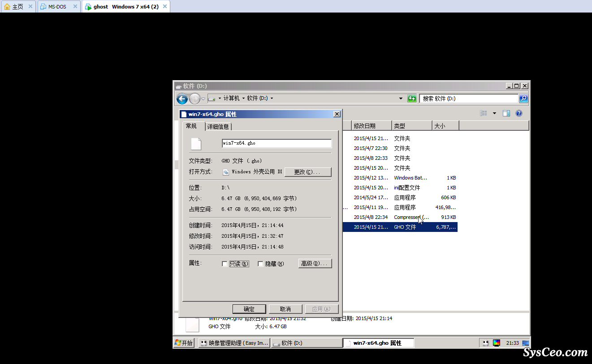Click the search magnifier button
This screenshot has width=592, height=364.
[x=523, y=98]
